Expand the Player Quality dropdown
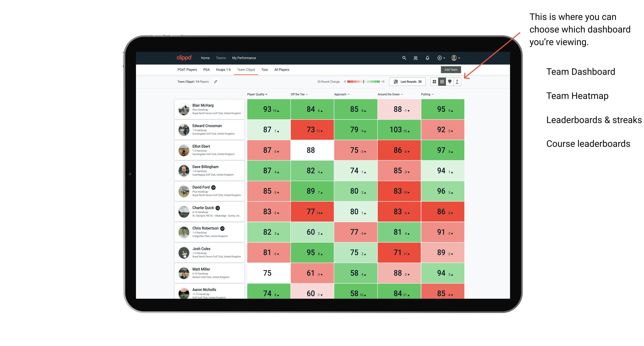The width and height of the screenshot is (644, 346). [x=257, y=95]
